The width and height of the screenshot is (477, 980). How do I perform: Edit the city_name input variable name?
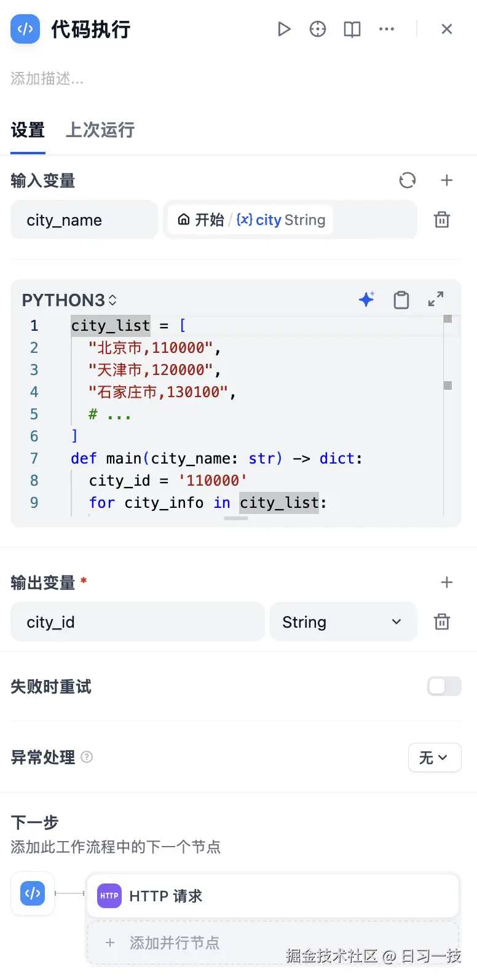(x=84, y=219)
